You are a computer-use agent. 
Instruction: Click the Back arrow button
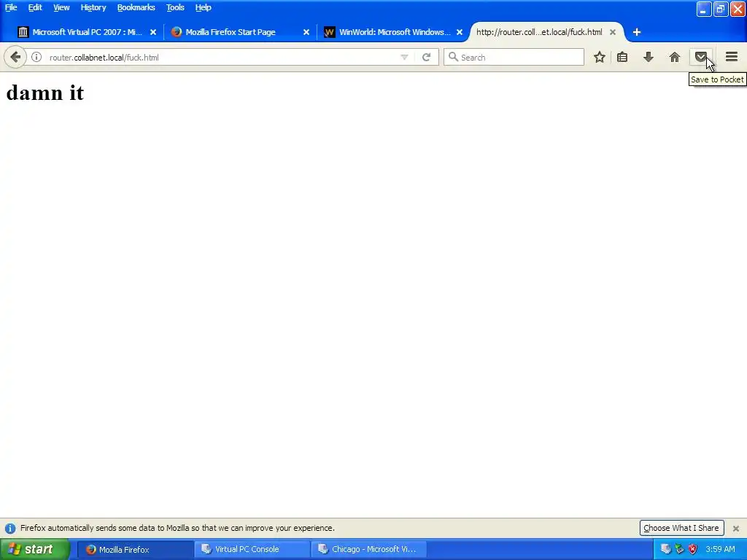(x=15, y=57)
